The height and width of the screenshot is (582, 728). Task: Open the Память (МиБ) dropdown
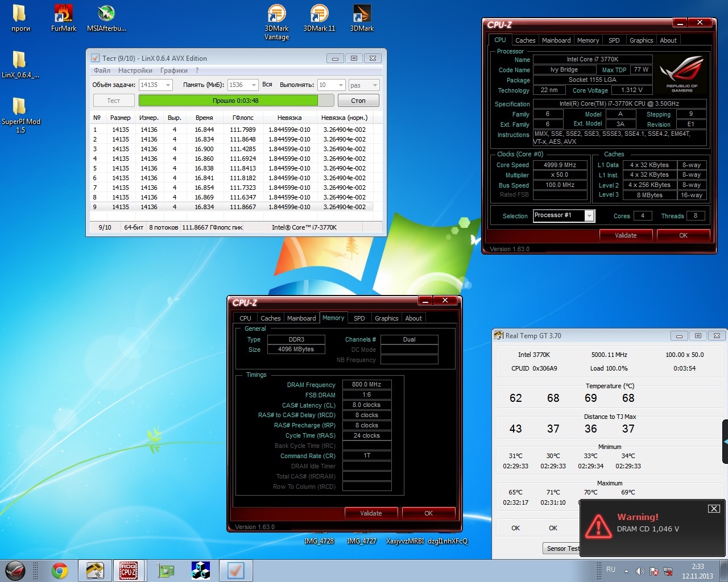254,85
